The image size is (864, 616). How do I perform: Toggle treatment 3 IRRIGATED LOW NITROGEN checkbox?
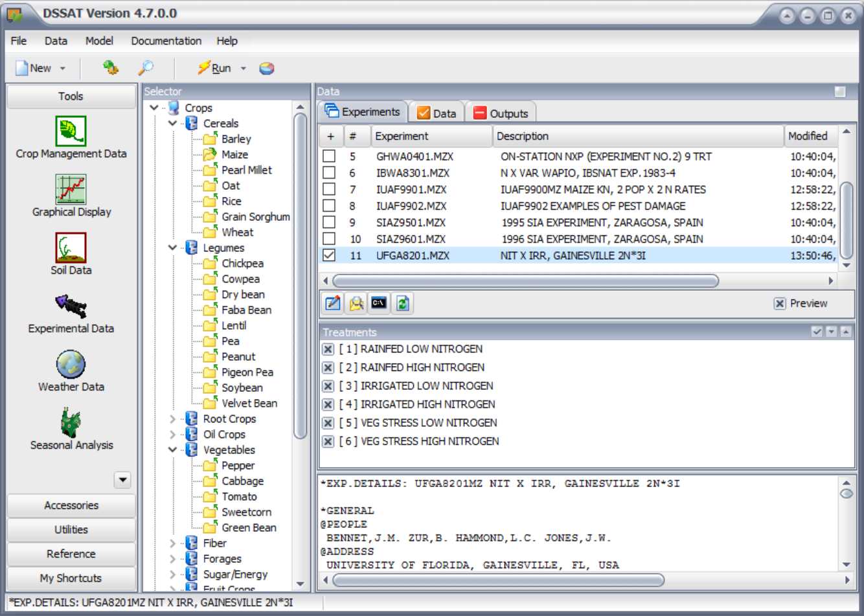tap(328, 386)
